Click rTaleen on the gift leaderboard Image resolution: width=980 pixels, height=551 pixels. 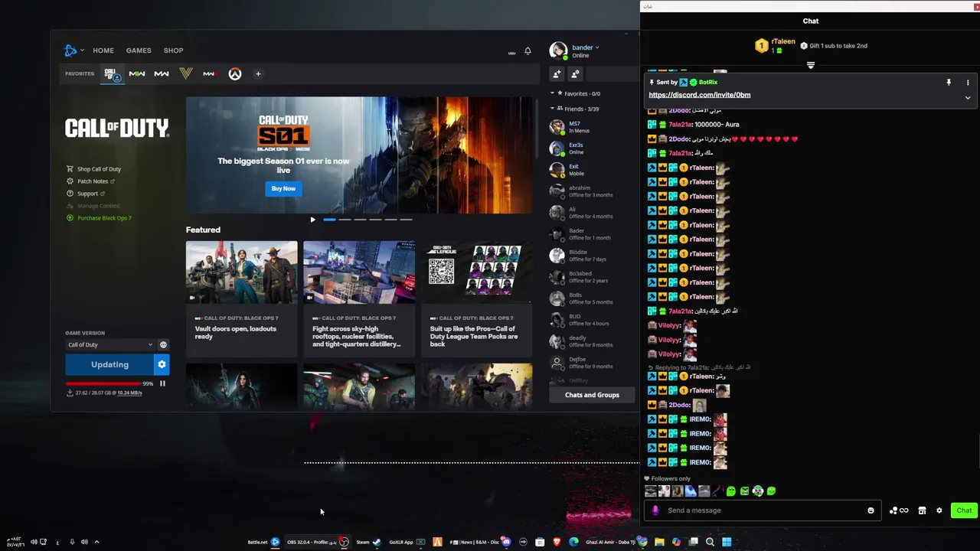coord(782,42)
